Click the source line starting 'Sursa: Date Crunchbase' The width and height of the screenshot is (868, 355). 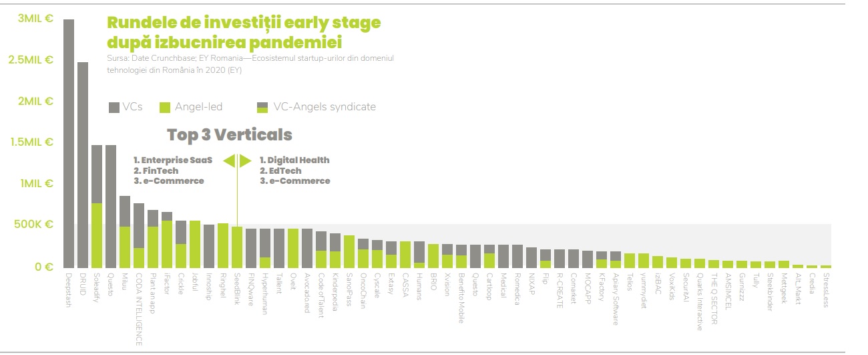[x=250, y=58]
